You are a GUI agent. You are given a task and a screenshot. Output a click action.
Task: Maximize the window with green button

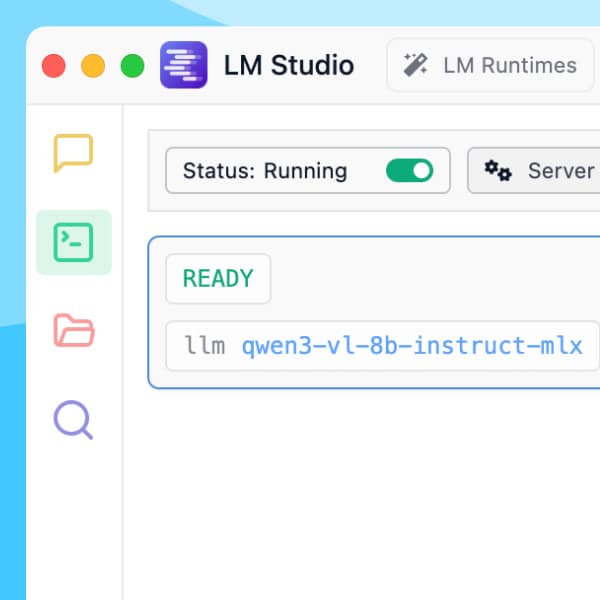point(132,66)
